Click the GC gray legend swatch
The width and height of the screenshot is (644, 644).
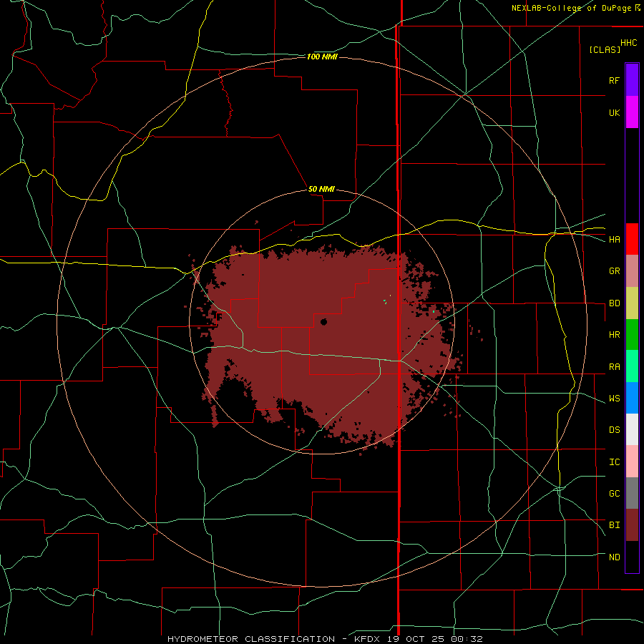point(632,493)
